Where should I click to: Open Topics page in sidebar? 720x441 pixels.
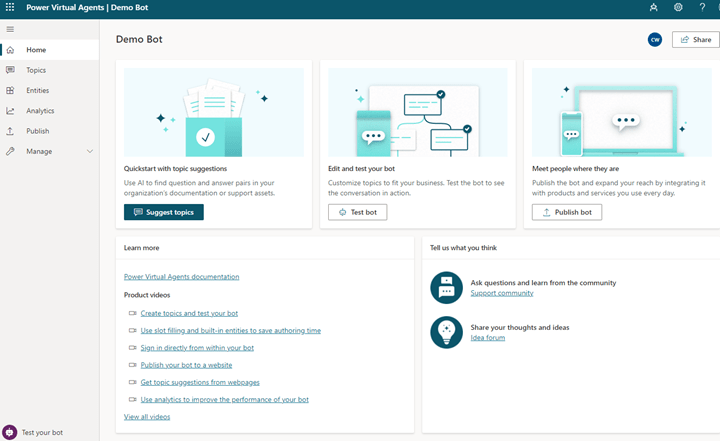pos(50,70)
